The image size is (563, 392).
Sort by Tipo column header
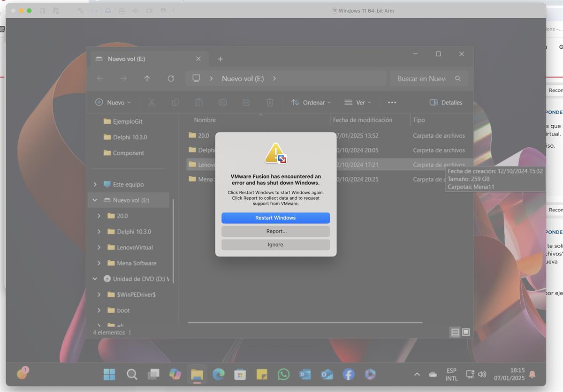(419, 120)
